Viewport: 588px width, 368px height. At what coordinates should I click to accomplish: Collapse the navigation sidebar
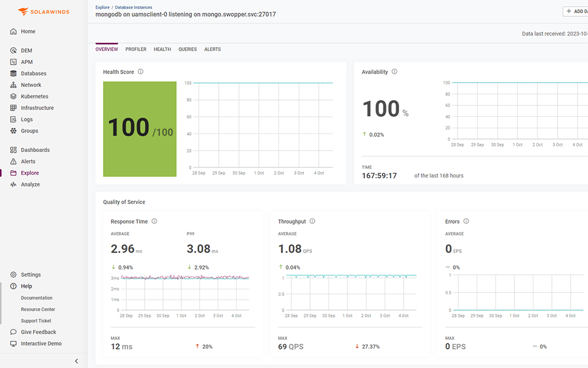76,361
